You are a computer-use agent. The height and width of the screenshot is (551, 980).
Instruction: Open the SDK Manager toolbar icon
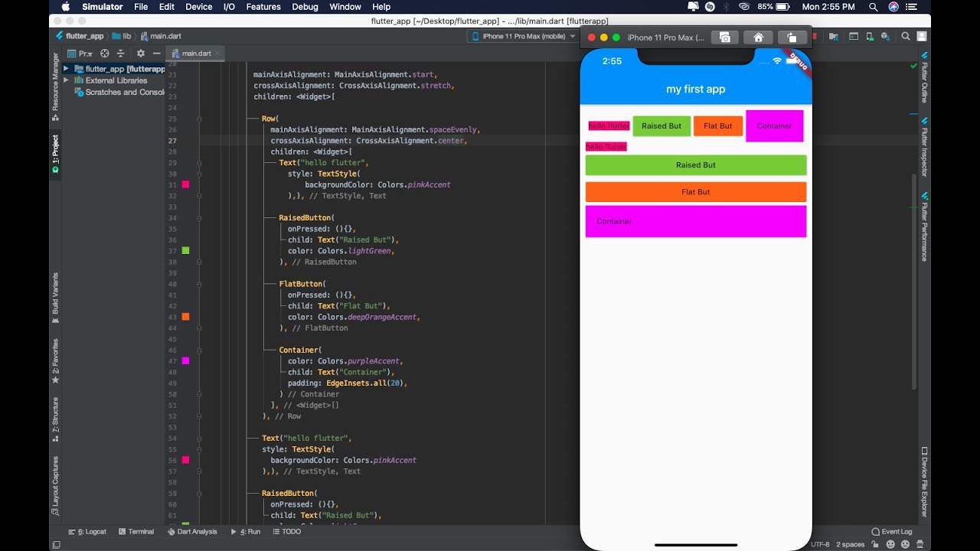point(885,36)
